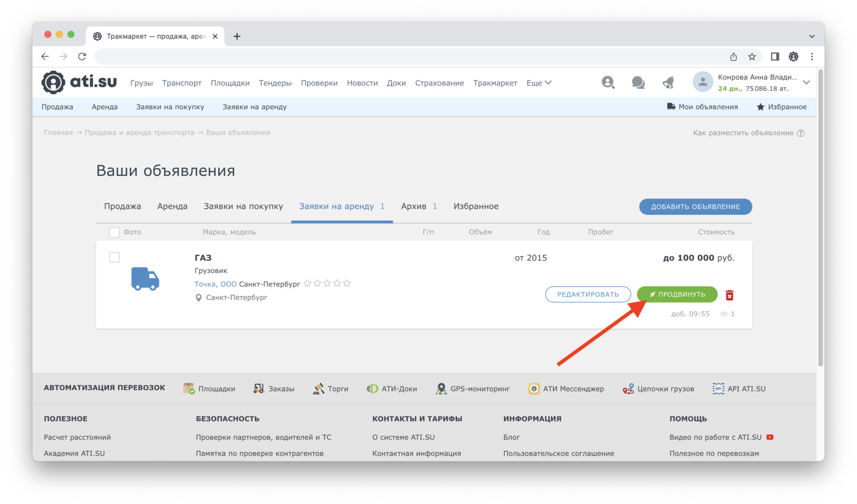The height and width of the screenshot is (504, 857).
Task: Click the green ПРОДВИНУТЬ button
Action: click(x=677, y=294)
